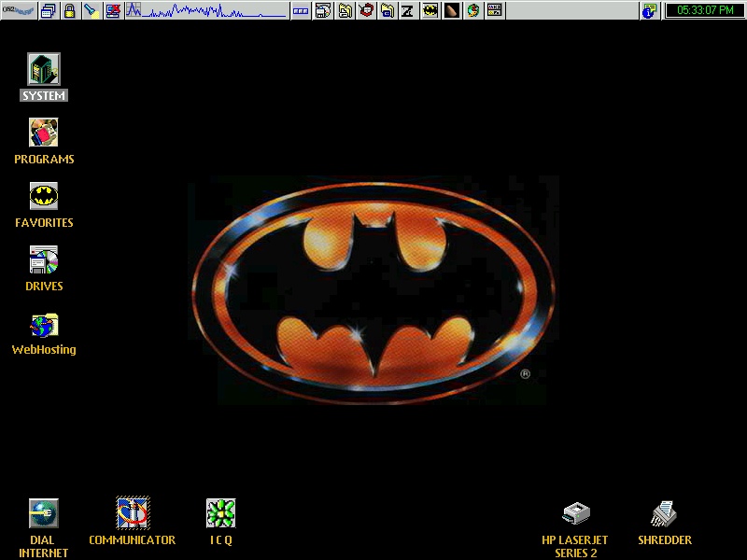Select the DRIVES desktop icon
This screenshot has height=560, width=747.
pyautogui.click(x=43, y=259)
